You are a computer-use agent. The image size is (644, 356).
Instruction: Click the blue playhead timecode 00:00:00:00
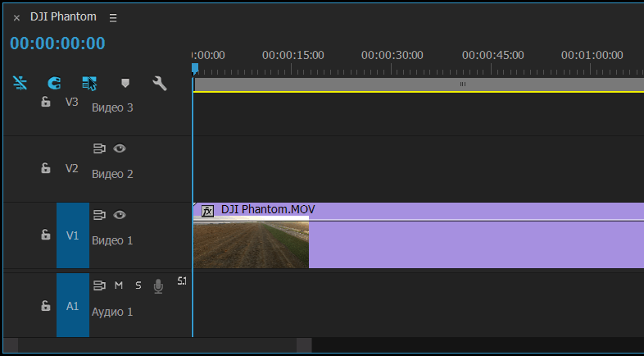(57, 43)
